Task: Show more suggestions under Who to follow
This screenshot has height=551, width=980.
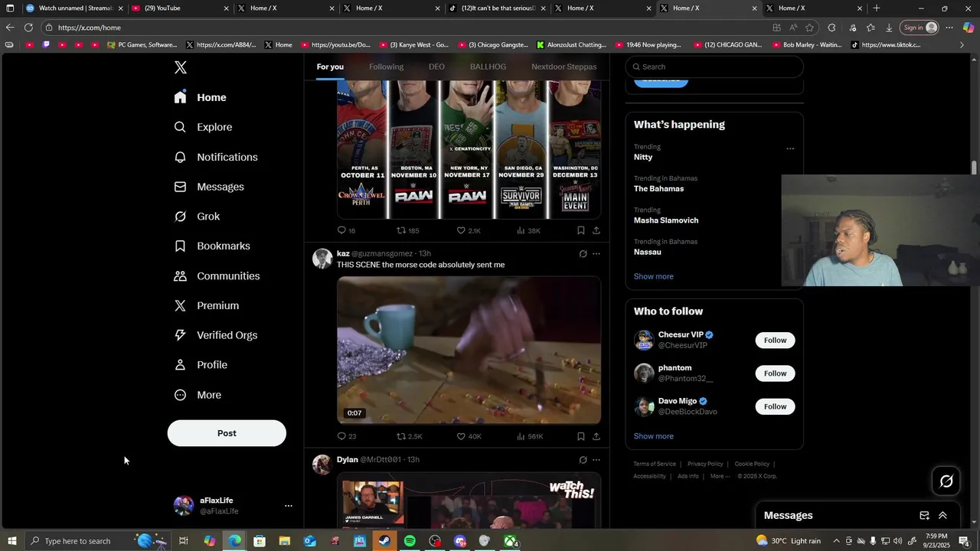Action: [x=653, y=436]
